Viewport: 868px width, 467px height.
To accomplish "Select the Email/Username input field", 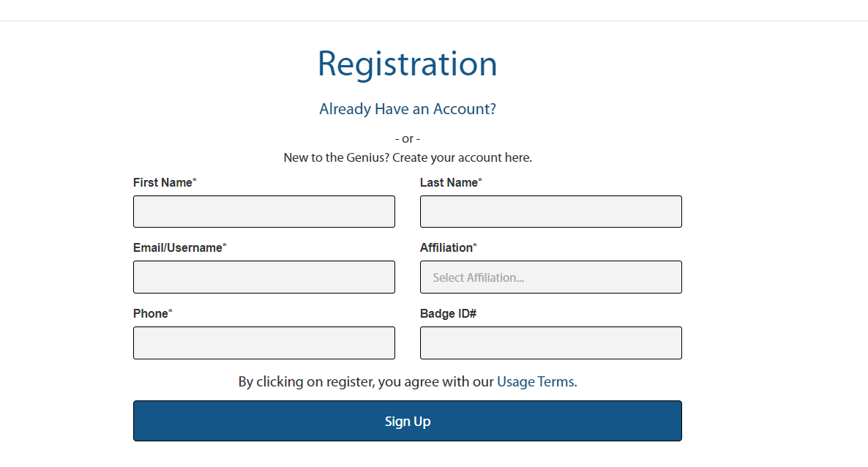I will 264,277.
